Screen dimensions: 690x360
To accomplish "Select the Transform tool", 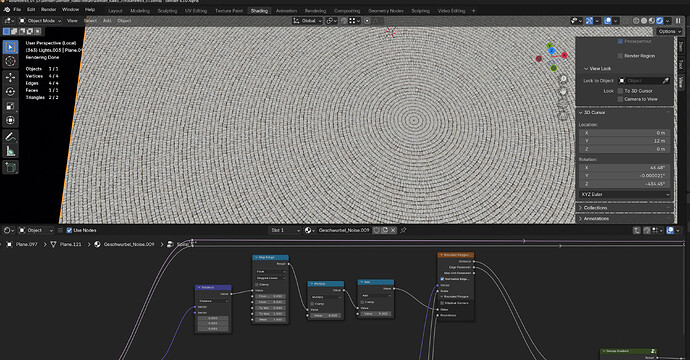I will click(x=11, y=120).
